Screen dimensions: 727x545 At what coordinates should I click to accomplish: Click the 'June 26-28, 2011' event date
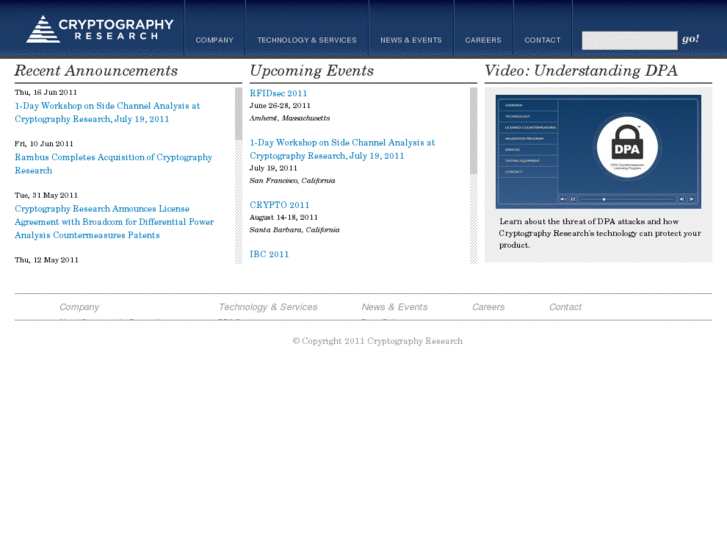(x=280, y=106)
